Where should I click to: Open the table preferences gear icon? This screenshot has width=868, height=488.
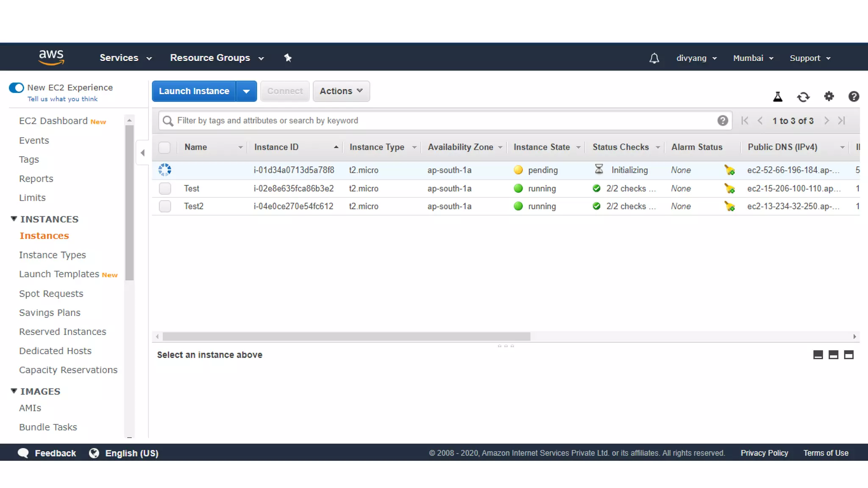(829, 97)
